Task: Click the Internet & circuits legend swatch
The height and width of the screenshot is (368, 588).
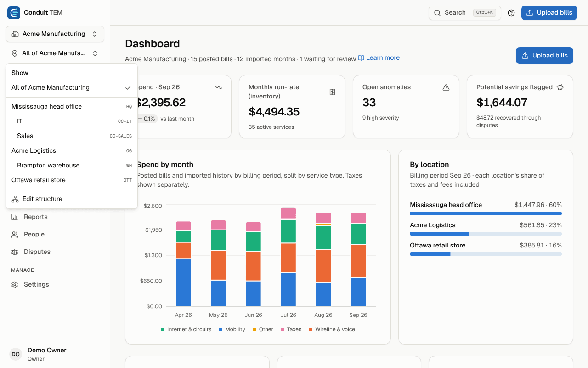Action: point(163,330)
